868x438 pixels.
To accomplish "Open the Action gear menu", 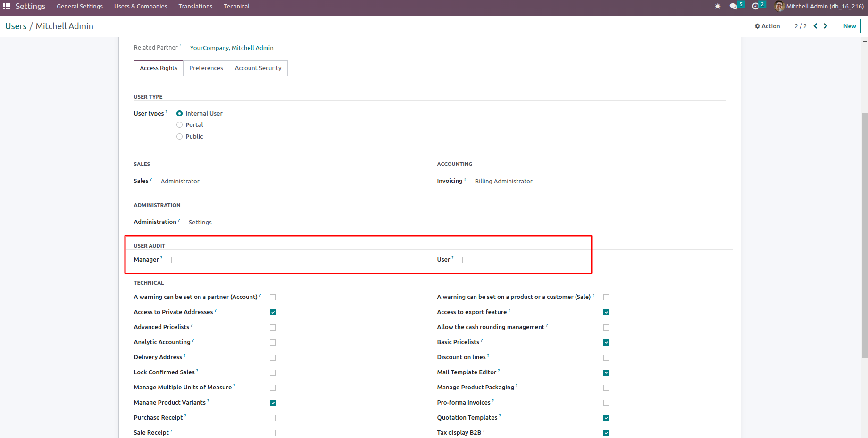I will [767, 26].
